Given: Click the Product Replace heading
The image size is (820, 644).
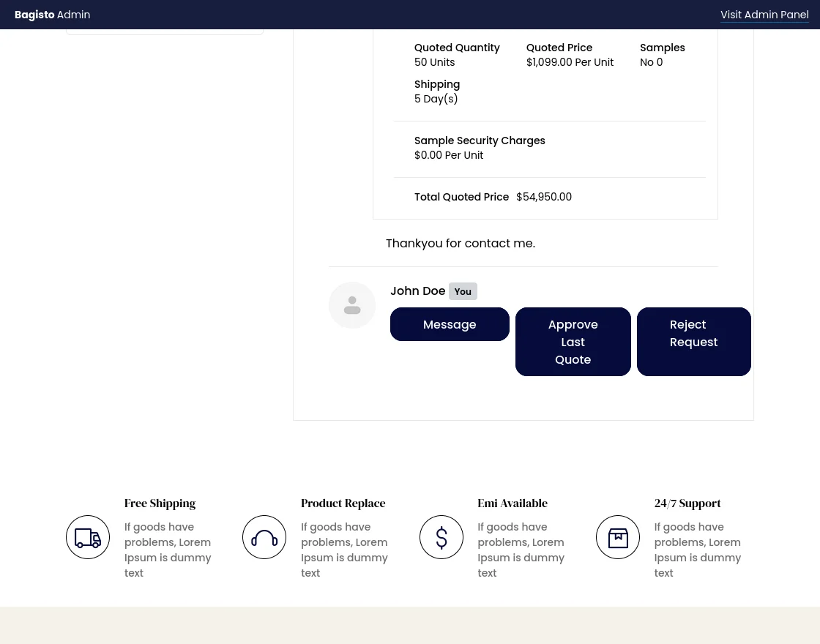Looking at the screenshot, I should (x=343, y=503).
